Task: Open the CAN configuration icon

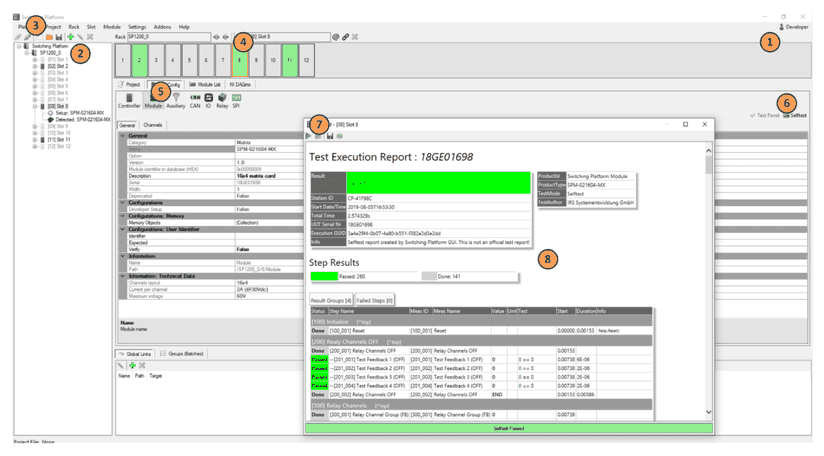Action: pos(195,100)
